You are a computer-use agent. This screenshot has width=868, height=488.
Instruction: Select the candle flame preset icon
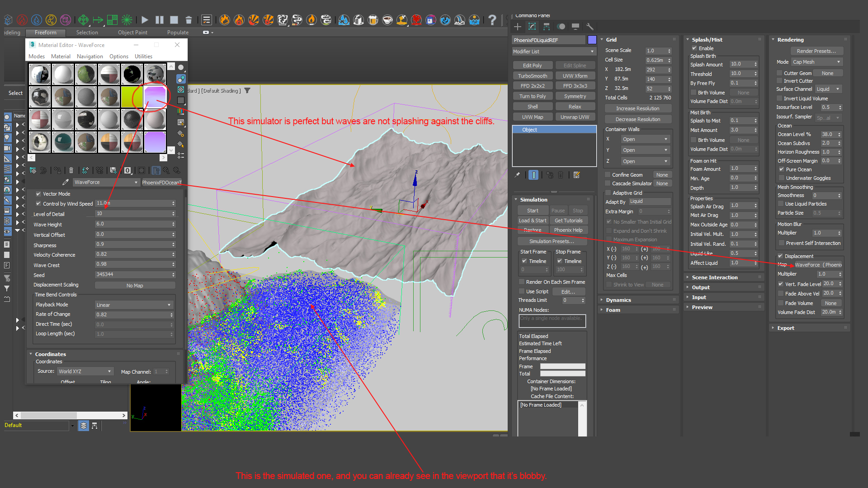311,20
